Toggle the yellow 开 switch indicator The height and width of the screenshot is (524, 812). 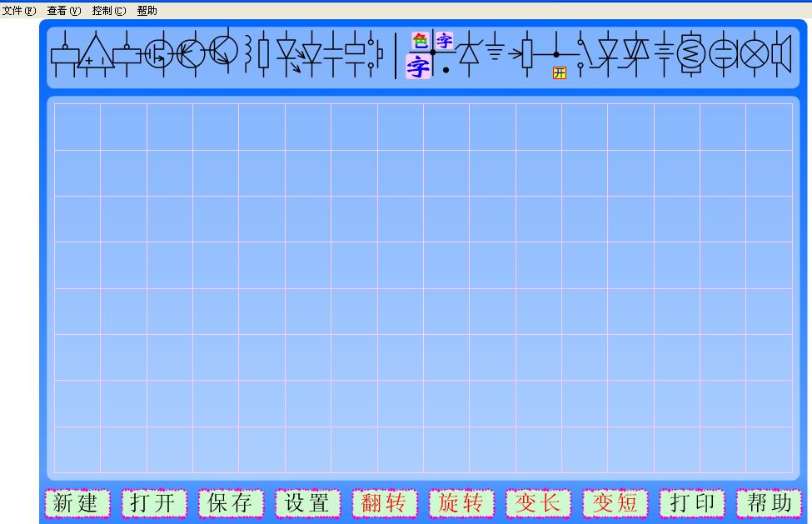tap(560, 73)
